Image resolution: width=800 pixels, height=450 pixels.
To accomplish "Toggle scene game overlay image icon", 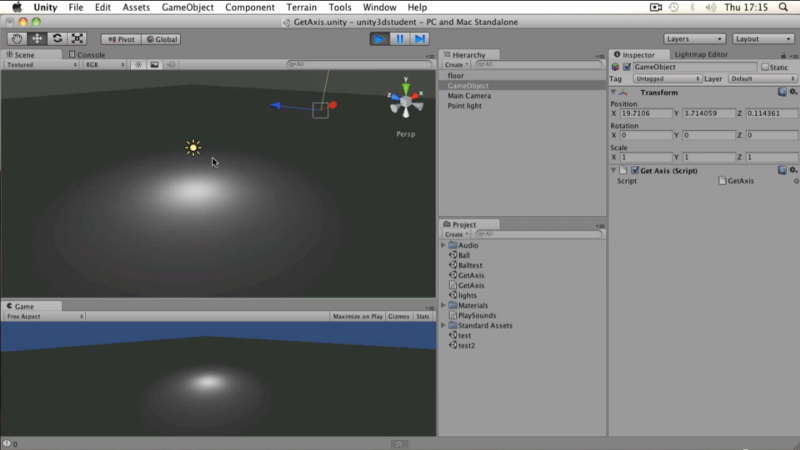I will pyautogui.click(x=154, y=65).
